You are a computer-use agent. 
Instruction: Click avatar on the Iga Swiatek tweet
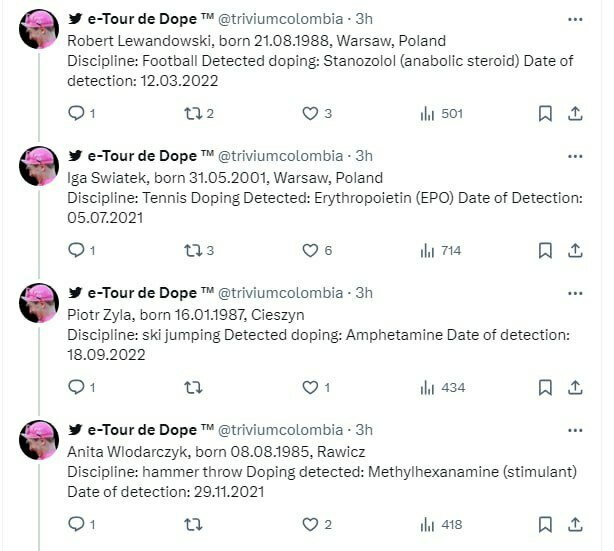(x=39, y=167)
